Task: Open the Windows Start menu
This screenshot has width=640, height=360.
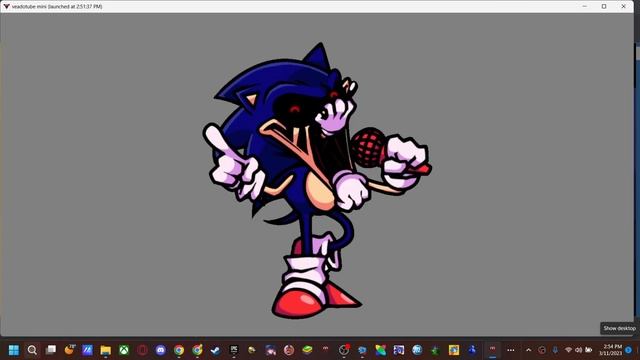Action: click(x=14, y=350)
